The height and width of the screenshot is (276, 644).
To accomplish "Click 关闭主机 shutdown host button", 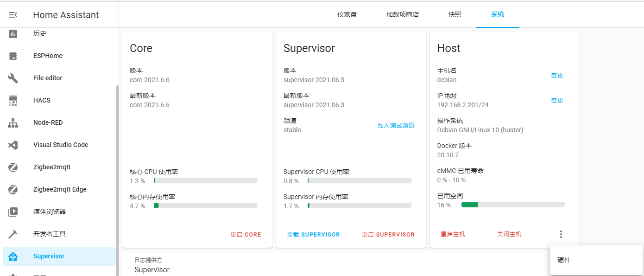I will pyautogui.click(x=509, y=234).
